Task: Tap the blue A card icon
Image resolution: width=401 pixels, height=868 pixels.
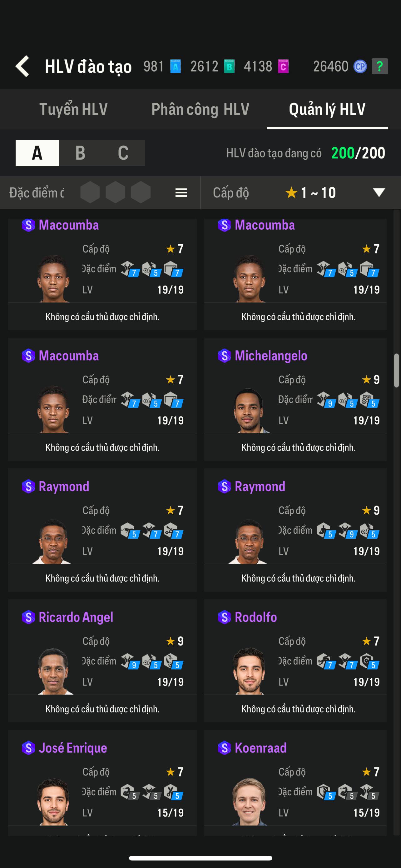Action: coord(176,66)
